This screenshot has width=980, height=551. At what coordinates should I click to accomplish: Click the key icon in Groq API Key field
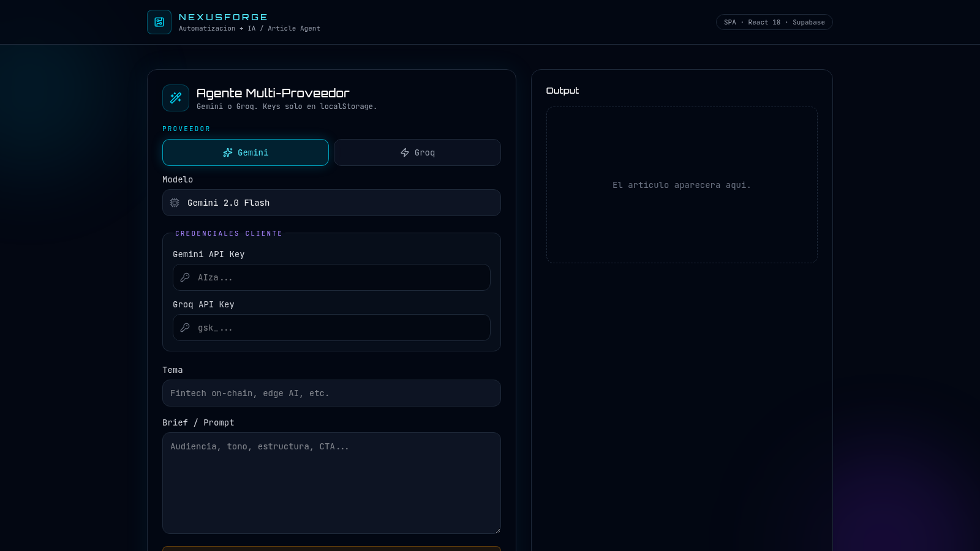coord(185,328)
